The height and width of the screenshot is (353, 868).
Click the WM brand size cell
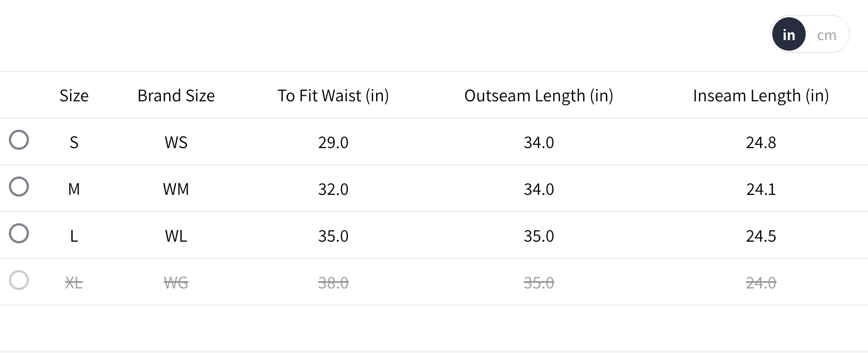pos(176,189)
